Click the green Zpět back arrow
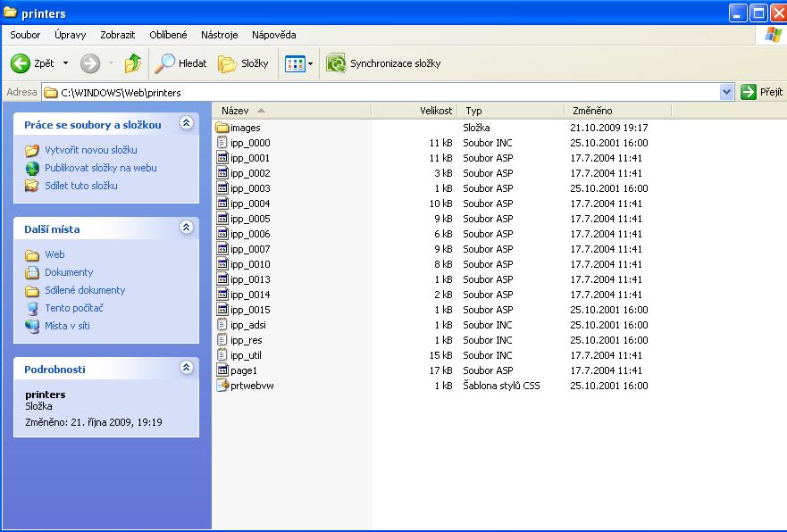This screenshot has height=532, width=787. point(21,63)
